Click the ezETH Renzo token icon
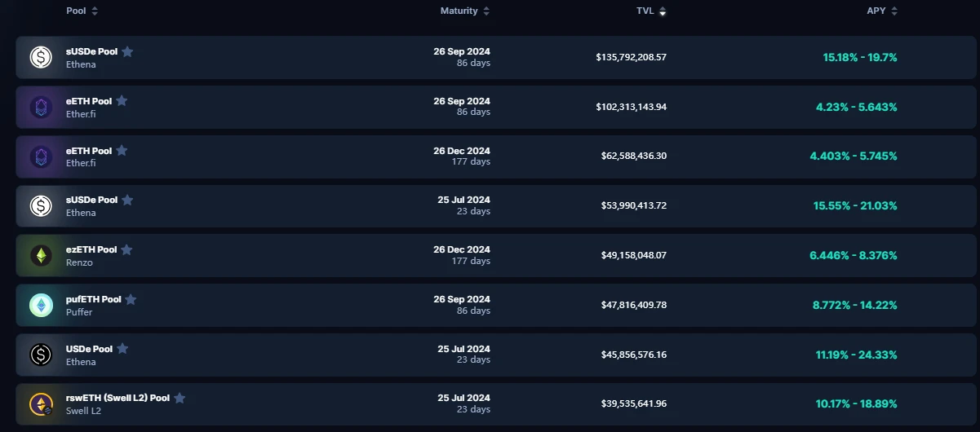 41,256
